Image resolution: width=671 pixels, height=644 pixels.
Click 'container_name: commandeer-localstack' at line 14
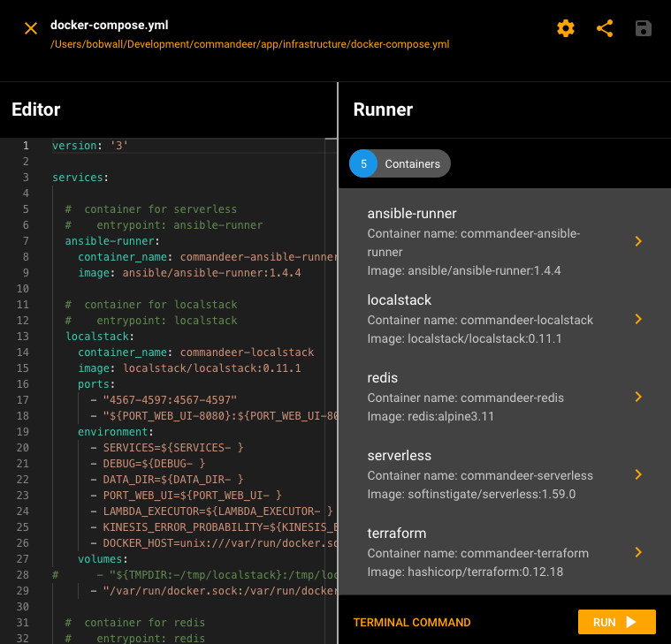195,352
